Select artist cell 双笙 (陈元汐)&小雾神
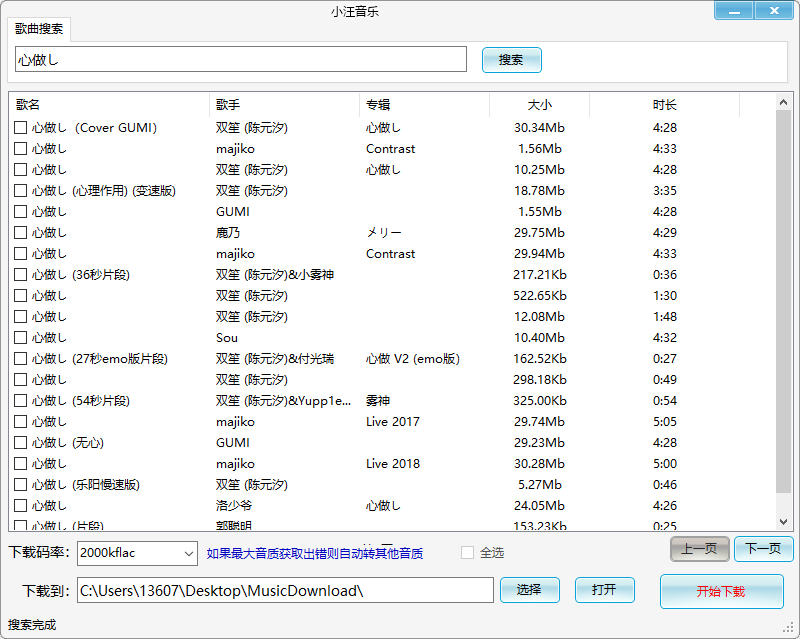This screenshot has height=639, width=800. [274, 275]
